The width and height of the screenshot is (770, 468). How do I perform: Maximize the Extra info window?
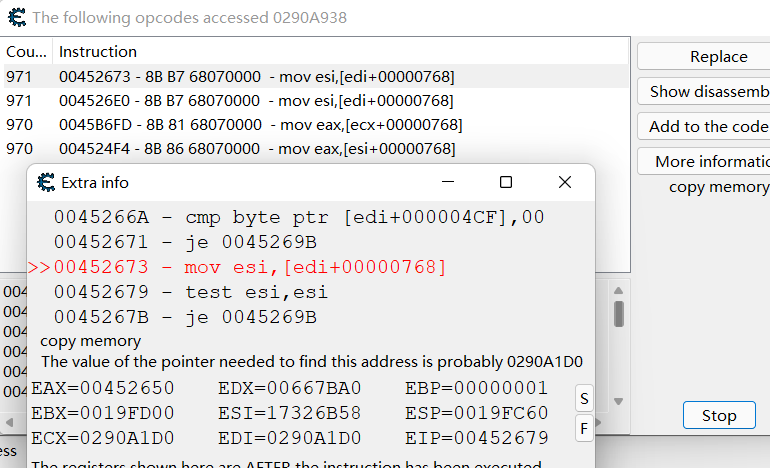click(506, 182)
